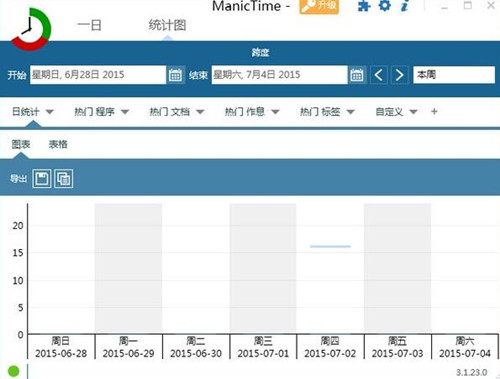Viewport: 500px width, 379px height.
Task: Open settings gear icon
Action: (385, 6)
